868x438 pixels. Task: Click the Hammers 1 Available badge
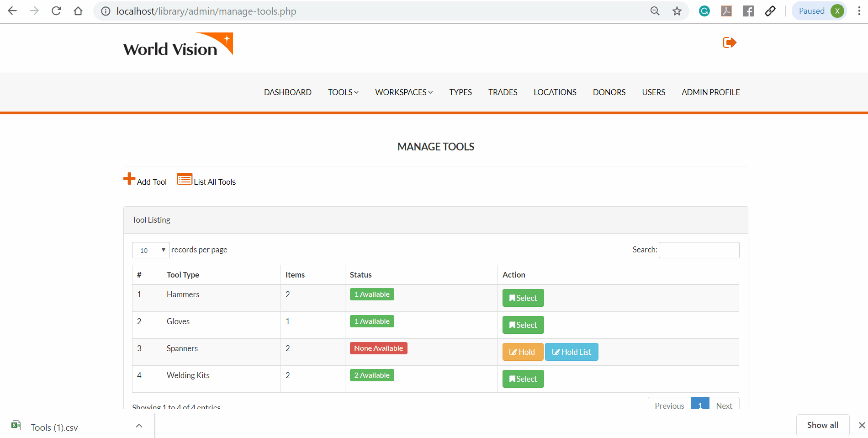(372, 294)
